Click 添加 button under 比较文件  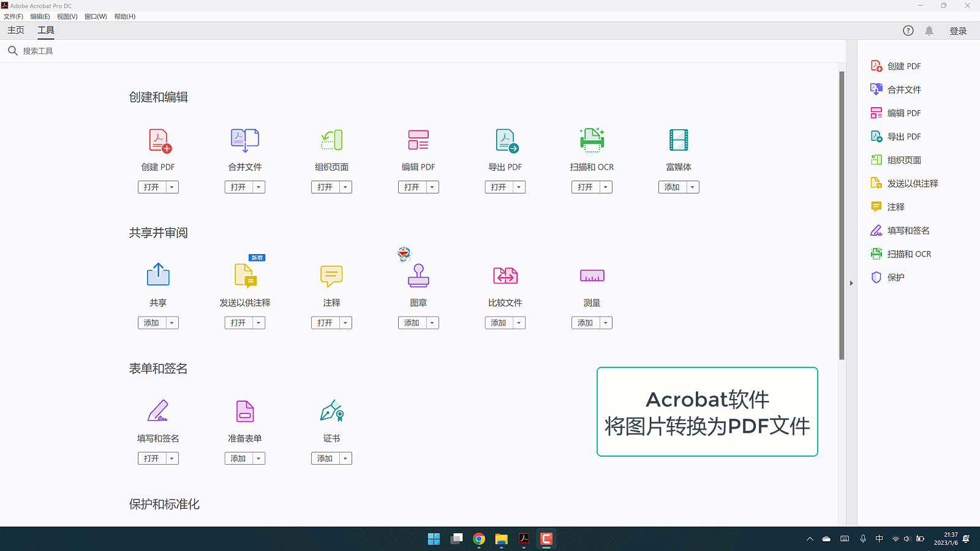[499, 323]
